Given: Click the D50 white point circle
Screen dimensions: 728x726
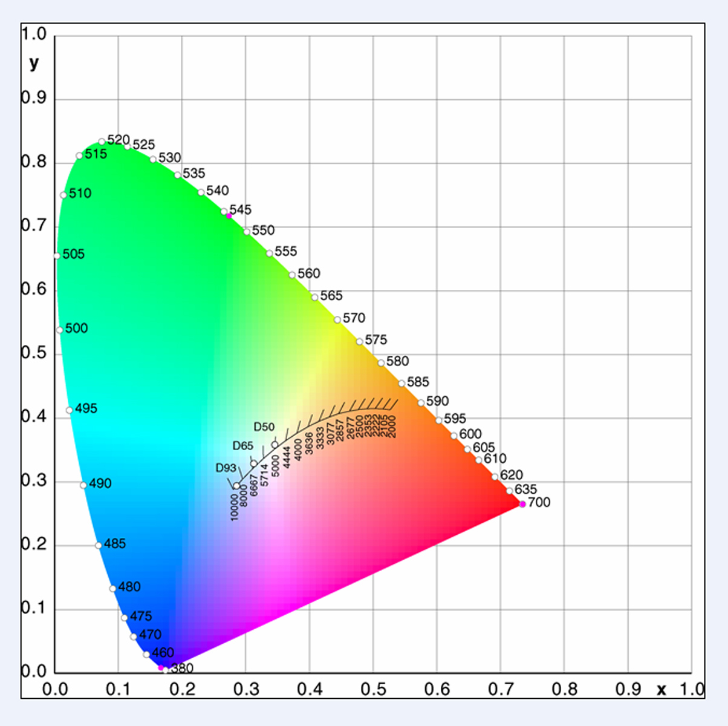Looking at the screenshot, I should click(275, 445).
